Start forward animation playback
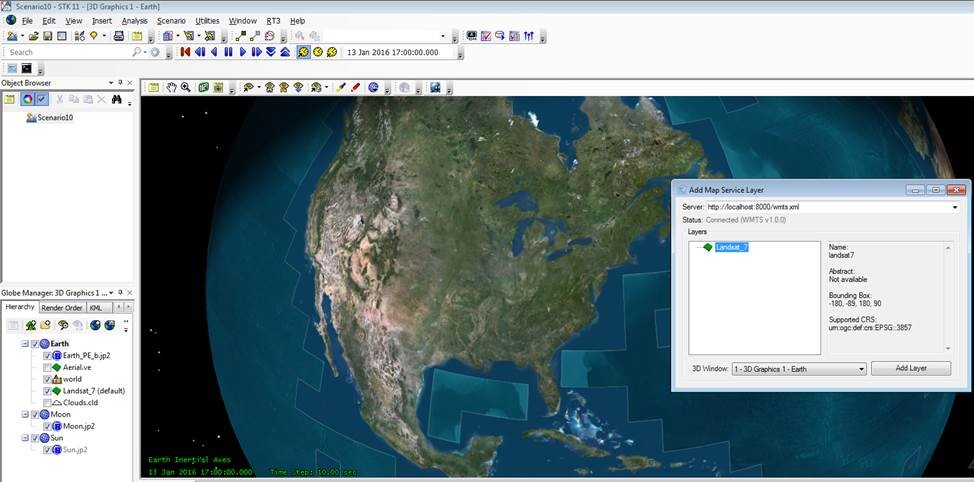The width and height of the screenshot is (974, 482). pos(243,52)
